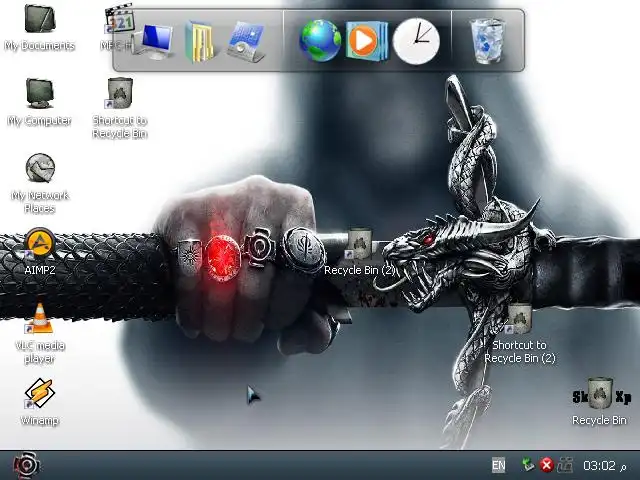Click the red X tray icon
The height and width of the screenshot is (480, 640).
coord(547,465)
